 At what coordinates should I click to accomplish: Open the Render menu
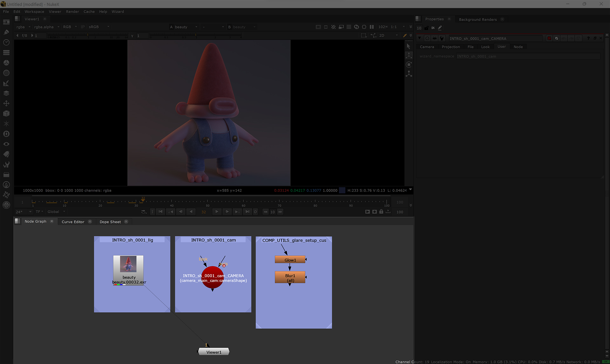[x=72, y=12]
